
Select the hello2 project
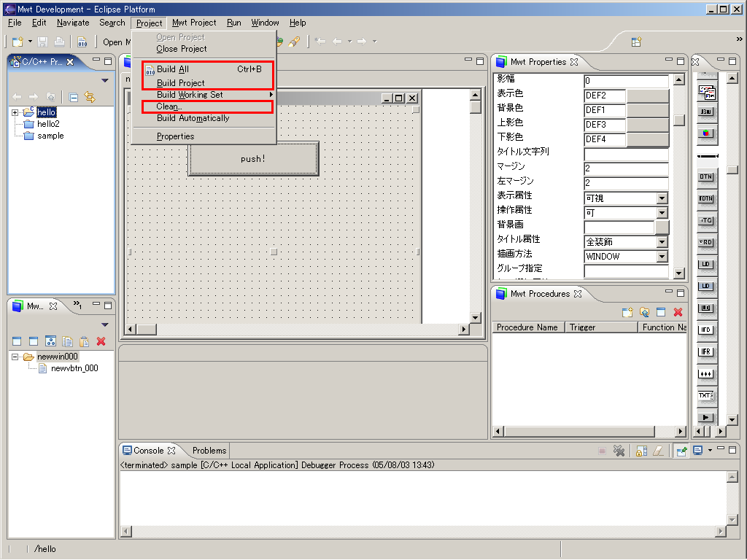pyautogui.click(x=48, y=124)
